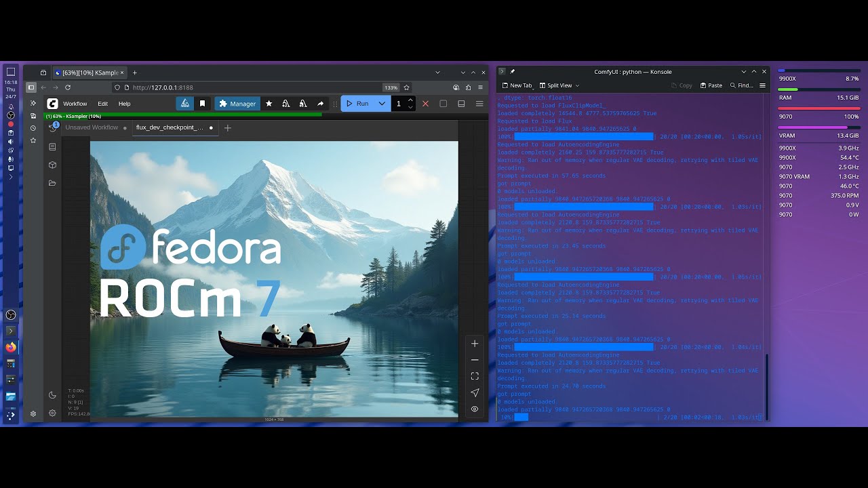This screenshot has width=868, height=488.
Task: Click the star icon next to Manager
Action: pyautogui.click(x=269, y=104)
